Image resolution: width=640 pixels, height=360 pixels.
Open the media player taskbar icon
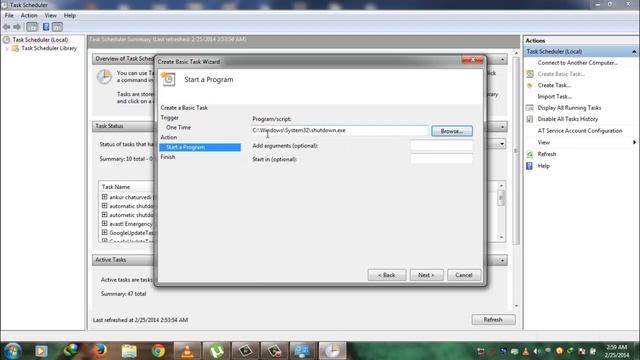pos(41,351)
